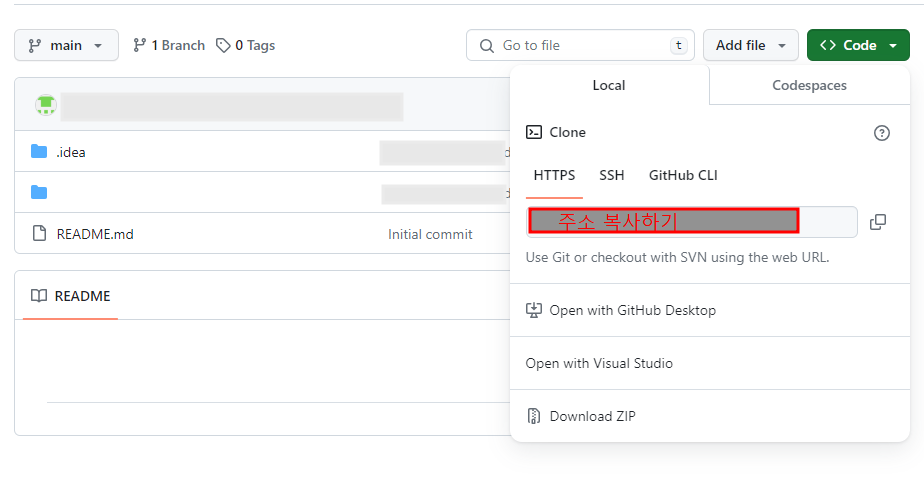The width and height of the screenshot is (924, 500).
Task: Select the SSH clone tab
Action: pyautogui.click(x=612, y=176)
